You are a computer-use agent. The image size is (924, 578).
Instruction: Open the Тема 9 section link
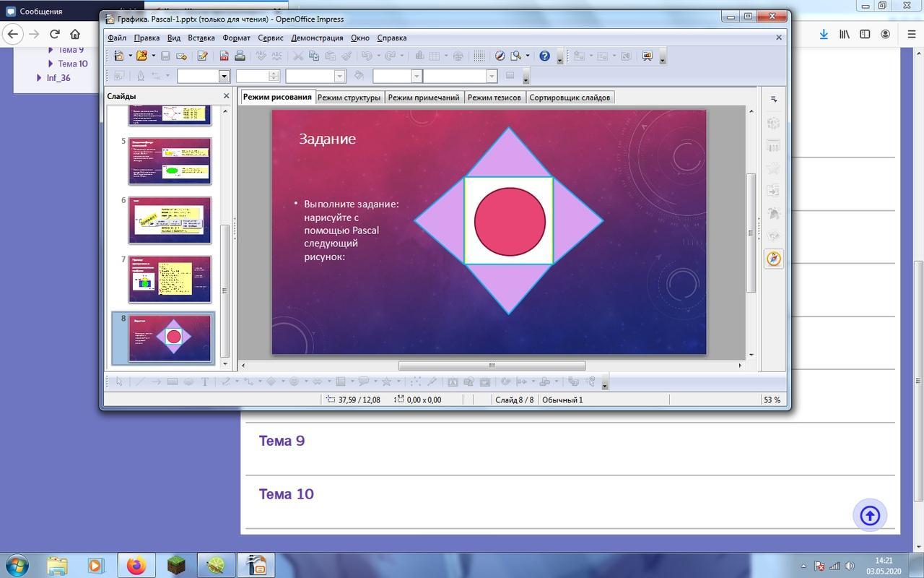[x=282, y=441]
